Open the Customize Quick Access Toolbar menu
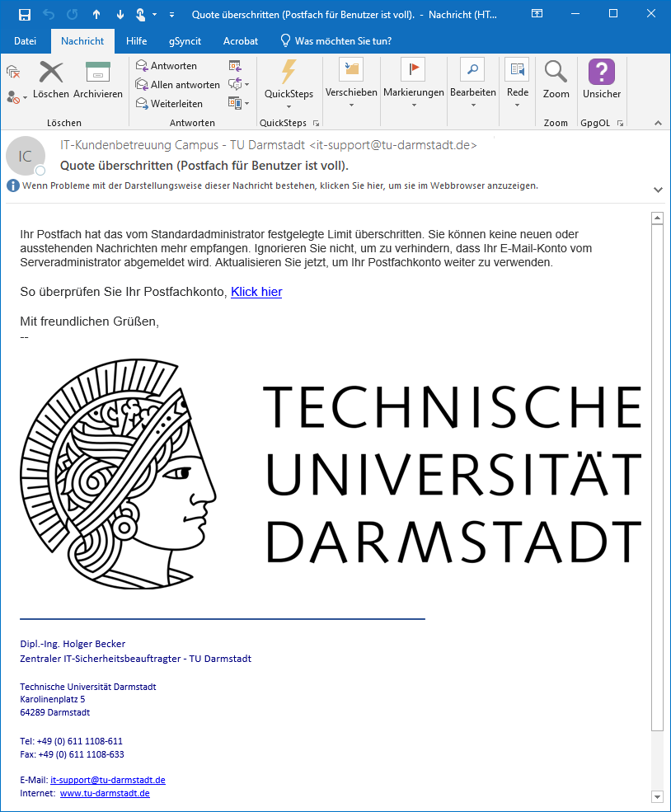 coord(172,15)
